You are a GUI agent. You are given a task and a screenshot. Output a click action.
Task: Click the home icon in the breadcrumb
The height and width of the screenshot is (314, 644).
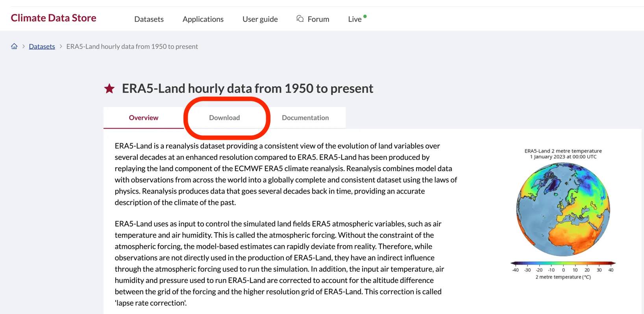[14, 46]
